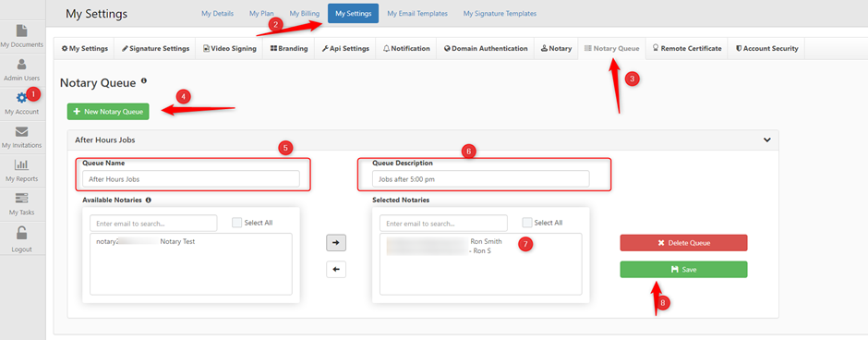Switch to the Signature Settings tab

(155, 49)
